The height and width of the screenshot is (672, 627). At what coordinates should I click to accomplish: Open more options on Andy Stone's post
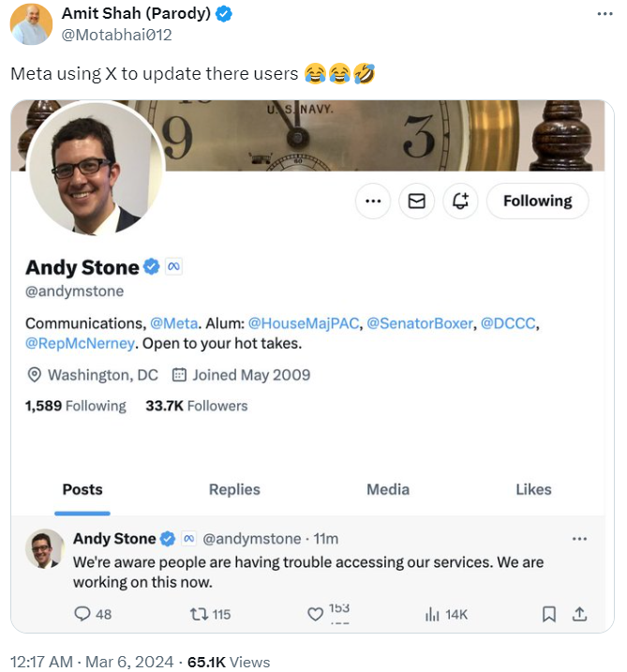[579, 539]
